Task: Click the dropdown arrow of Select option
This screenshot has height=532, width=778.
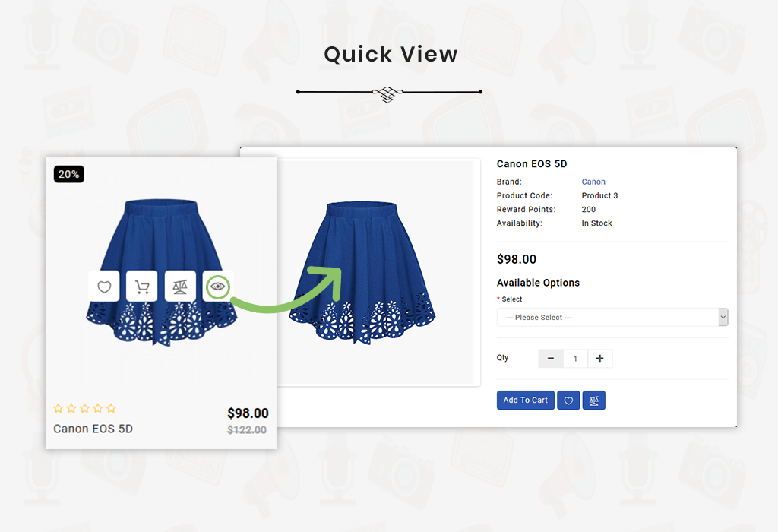Action: point(723,317)
